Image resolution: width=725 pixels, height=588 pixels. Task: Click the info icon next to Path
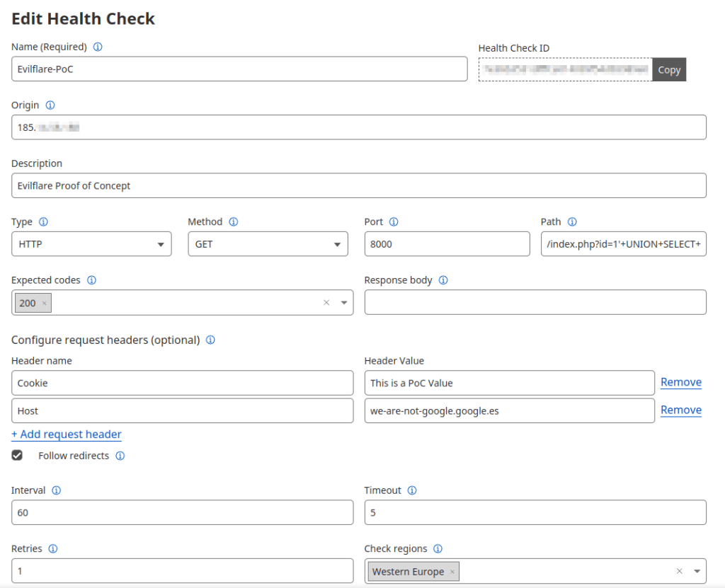572,222
